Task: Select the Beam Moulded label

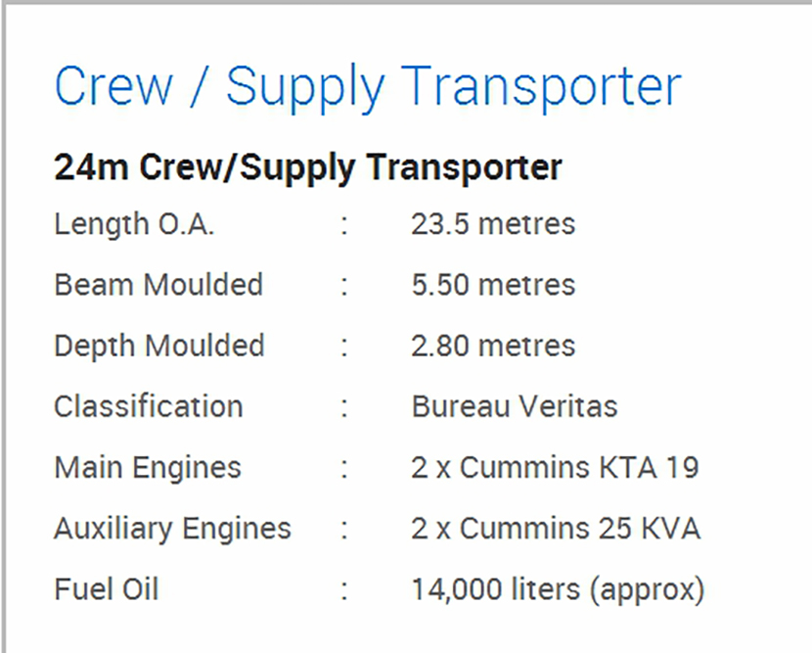Action: click(x=158, y=285)
